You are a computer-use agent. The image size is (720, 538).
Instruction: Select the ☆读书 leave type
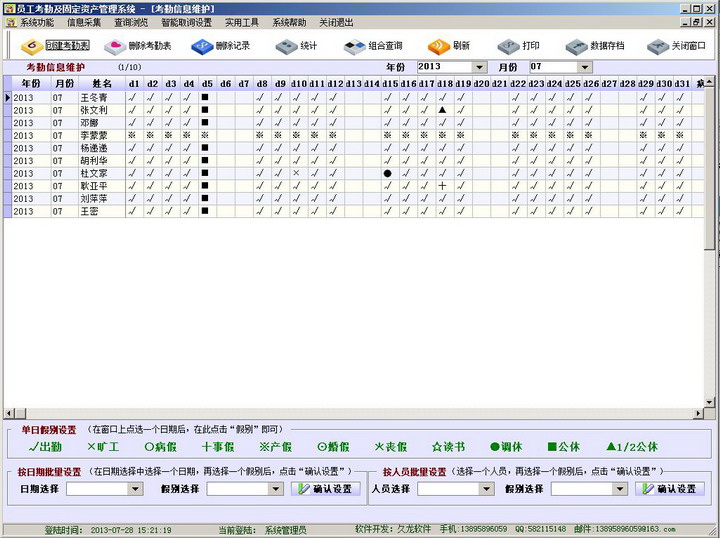(449, 447)
